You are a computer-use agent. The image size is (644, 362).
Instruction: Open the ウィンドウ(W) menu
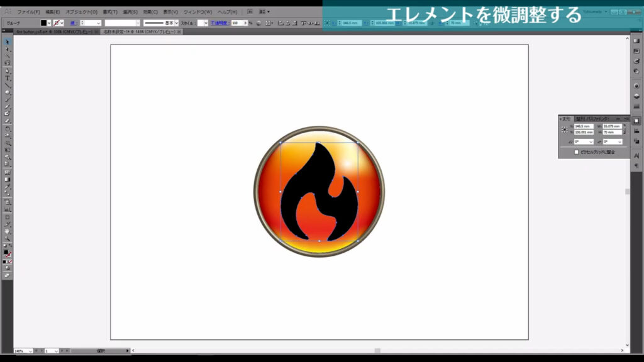[x=197, y=12]
